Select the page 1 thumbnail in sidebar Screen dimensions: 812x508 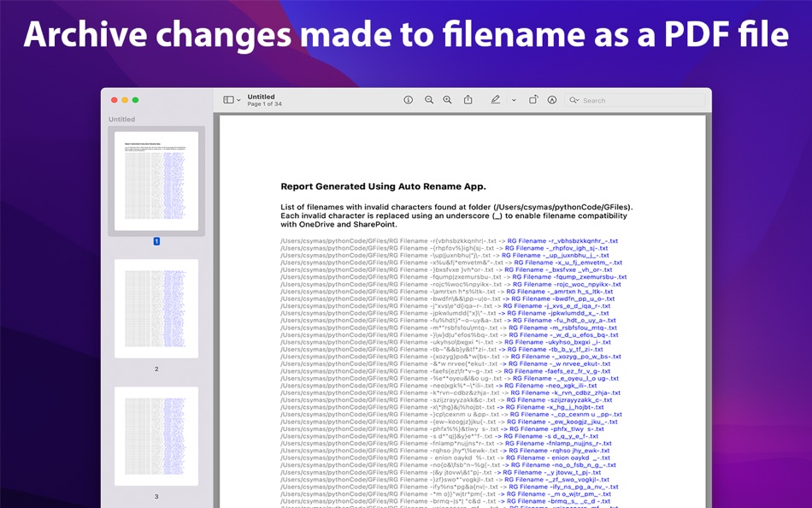point(156,181)
